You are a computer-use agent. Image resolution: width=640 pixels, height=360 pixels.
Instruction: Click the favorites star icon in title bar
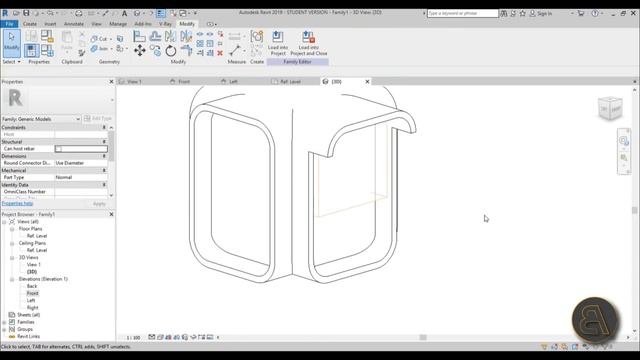(x=522, y=13)
